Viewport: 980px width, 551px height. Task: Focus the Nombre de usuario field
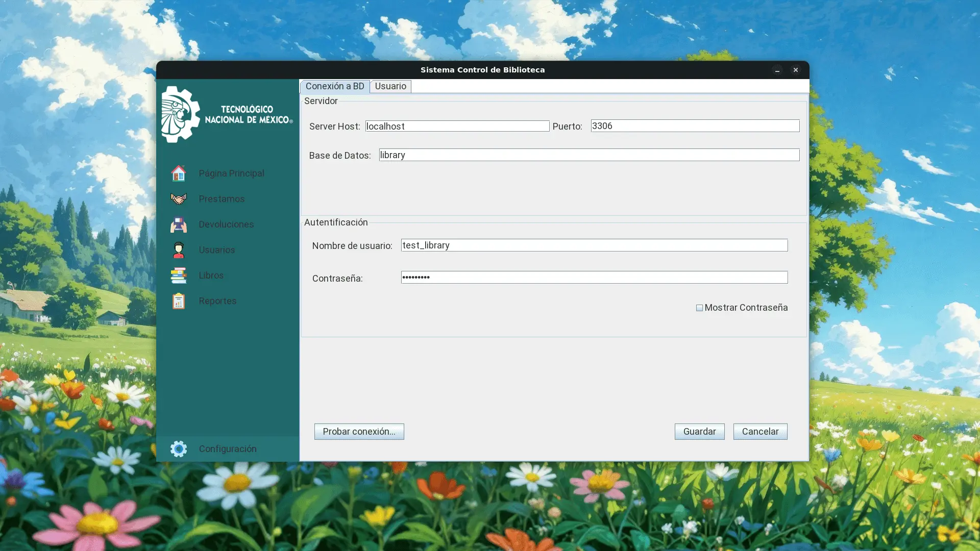click(594, 245)
